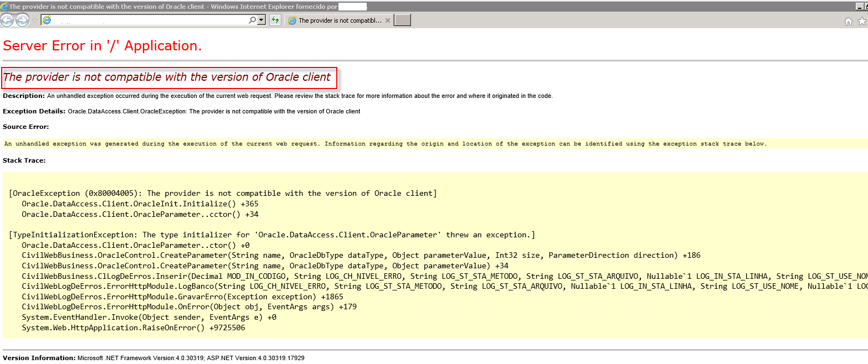Viewport: 868px width, 364px height.
Task: Open a new tab with blank tab button
Action: point(402,20)
